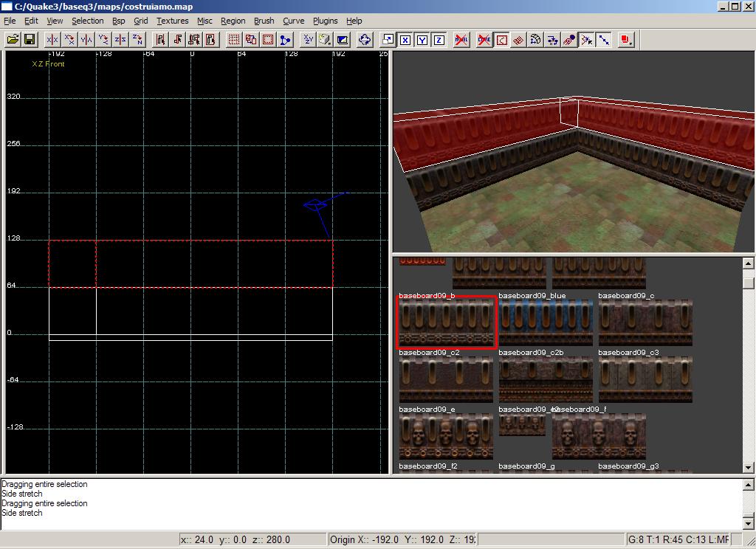756x549 pixels.
Task: Open the Selection menu
Action: [88, 21]
